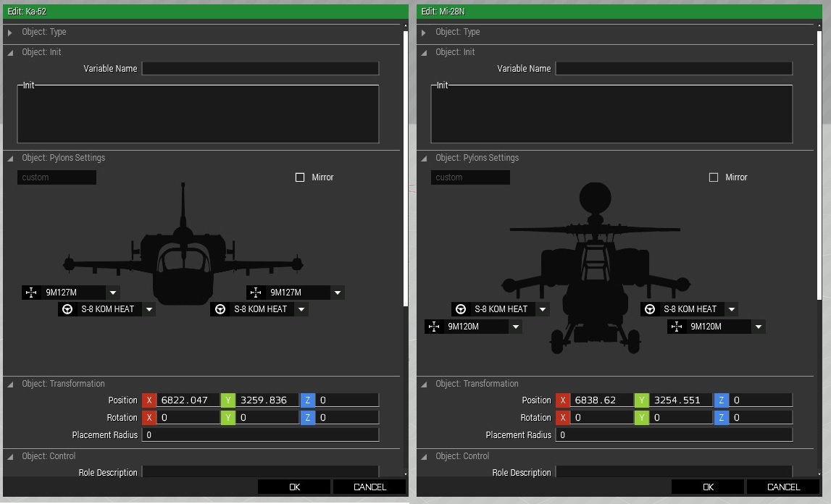
Task: Click gunner icon of Ka-52 left 9M127M pylon
Action: (x=30, y=293)
